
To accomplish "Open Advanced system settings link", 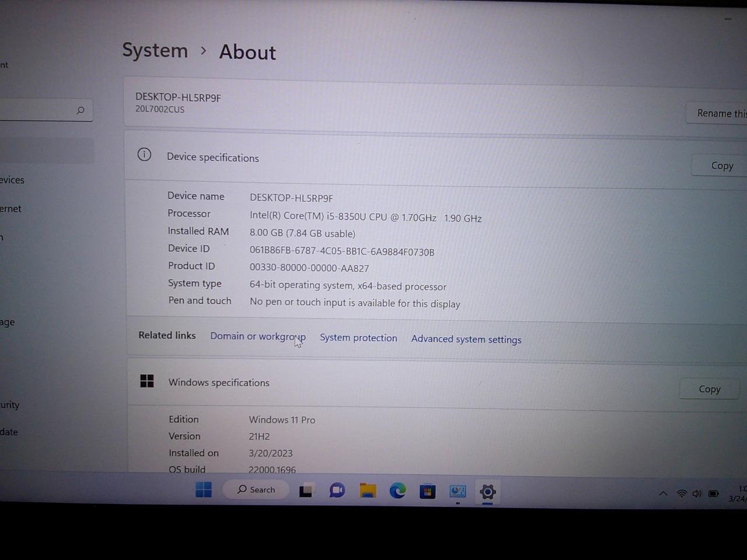I will [x=466, y=339].
